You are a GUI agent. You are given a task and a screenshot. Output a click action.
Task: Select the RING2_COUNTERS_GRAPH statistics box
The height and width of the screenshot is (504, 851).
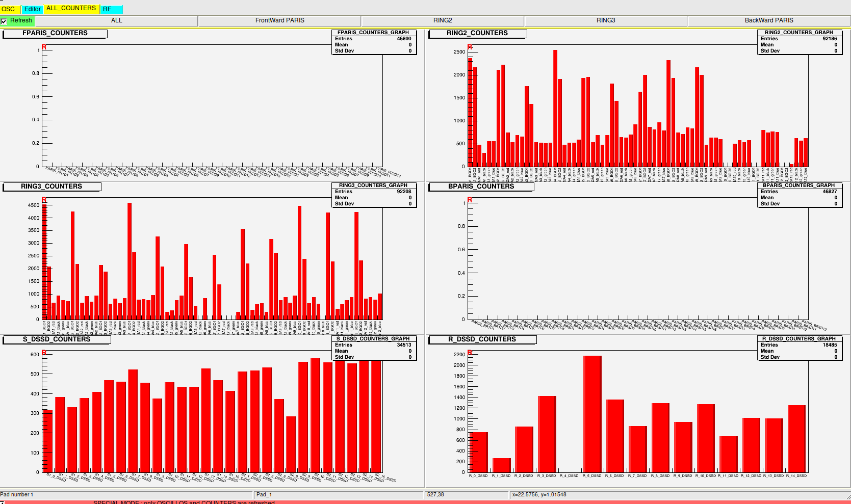800,42
